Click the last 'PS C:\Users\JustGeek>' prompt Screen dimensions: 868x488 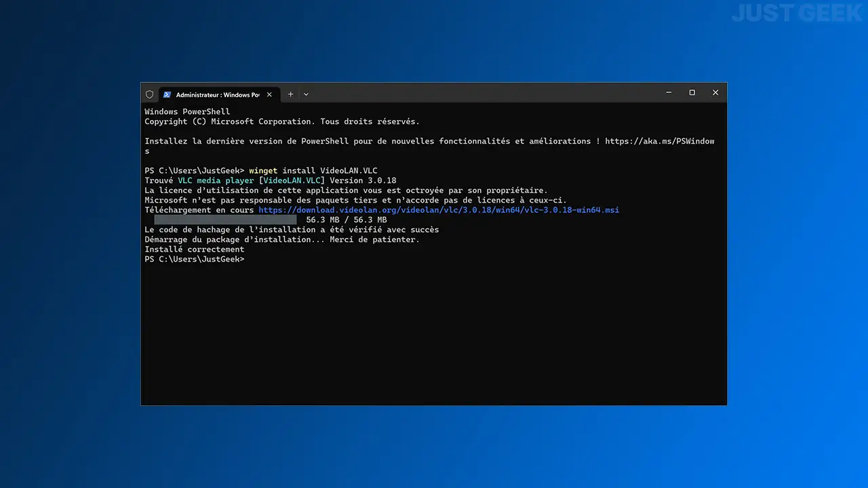pos(195,260)
